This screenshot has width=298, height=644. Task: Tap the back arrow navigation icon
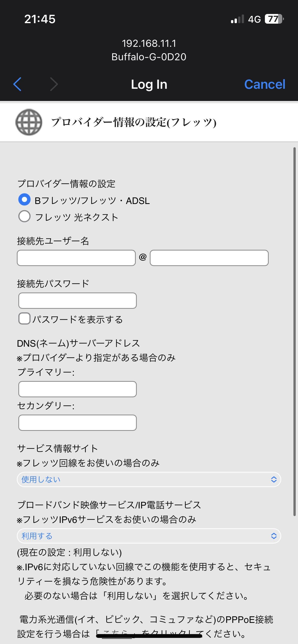click(17, 84)
